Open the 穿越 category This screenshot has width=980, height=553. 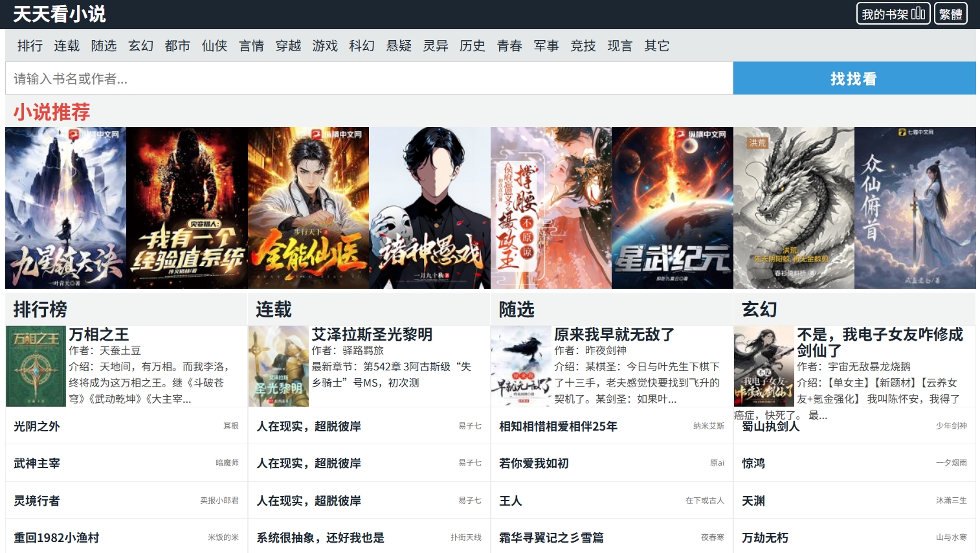coord(288,45)
